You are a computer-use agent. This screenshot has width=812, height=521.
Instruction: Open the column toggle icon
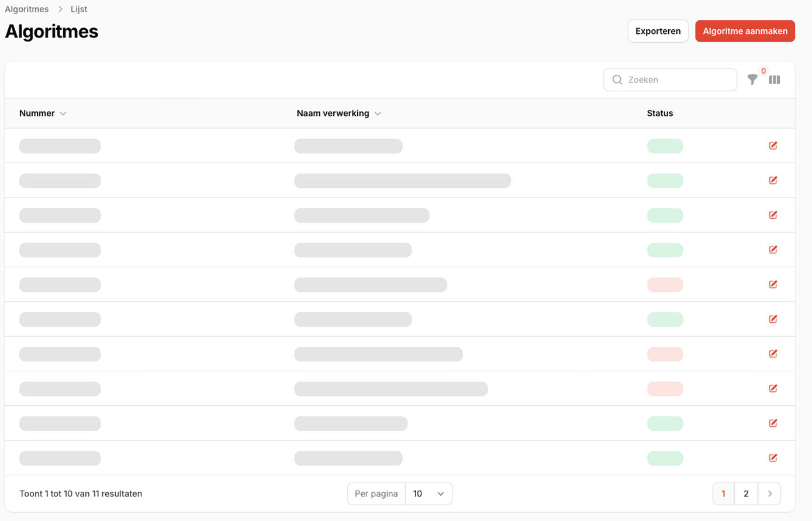point(774,80)
